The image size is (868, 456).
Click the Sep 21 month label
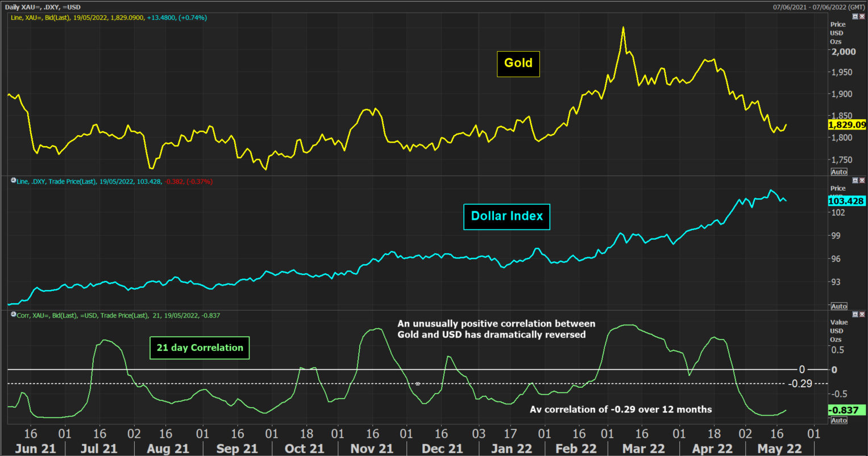[238, 449]
